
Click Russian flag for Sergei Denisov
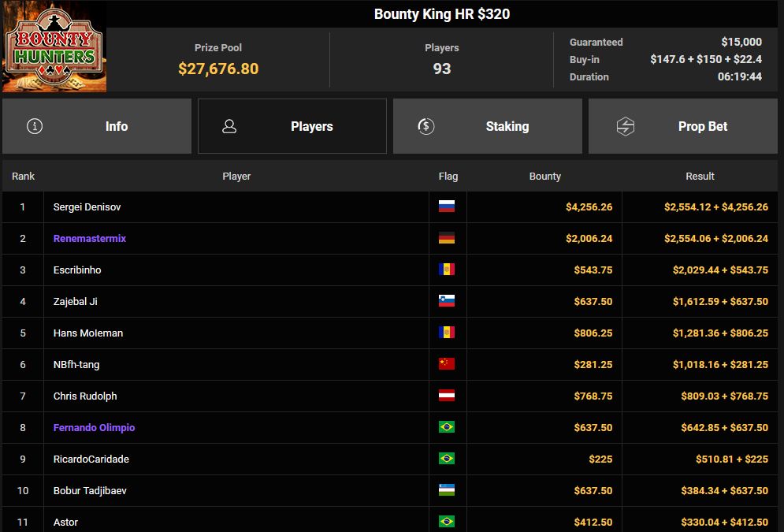tap(447, 206)
